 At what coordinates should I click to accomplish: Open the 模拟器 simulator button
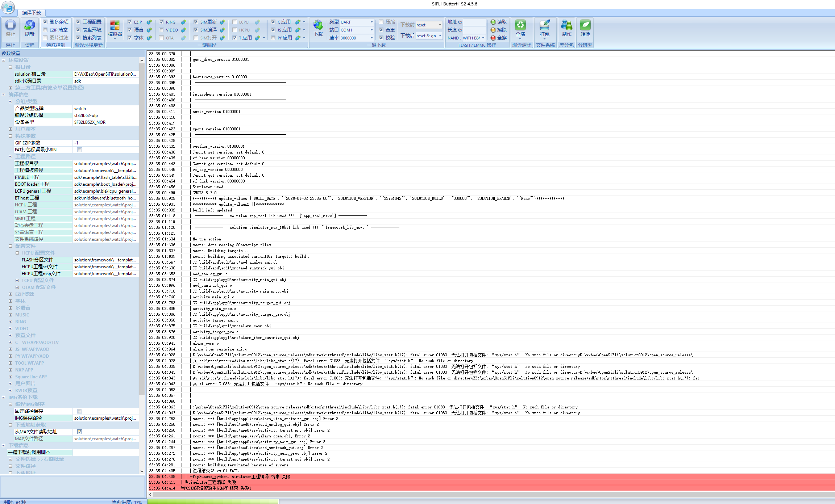[115, 28]
